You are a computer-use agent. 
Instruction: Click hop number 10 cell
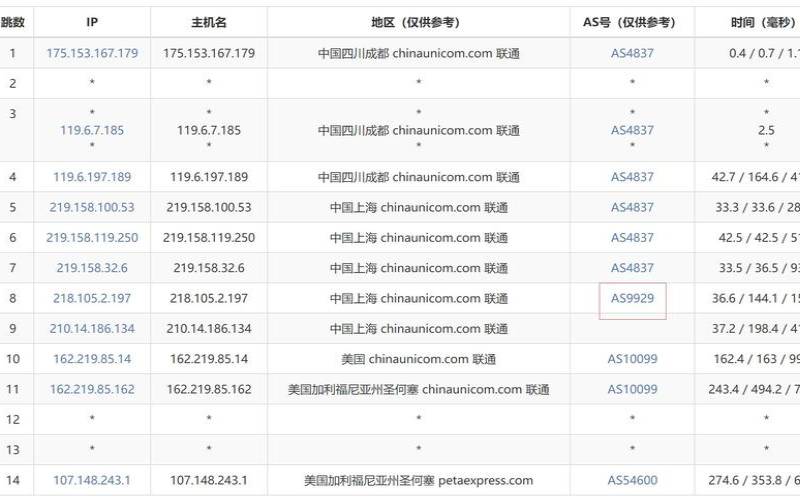tap(13, 359)
